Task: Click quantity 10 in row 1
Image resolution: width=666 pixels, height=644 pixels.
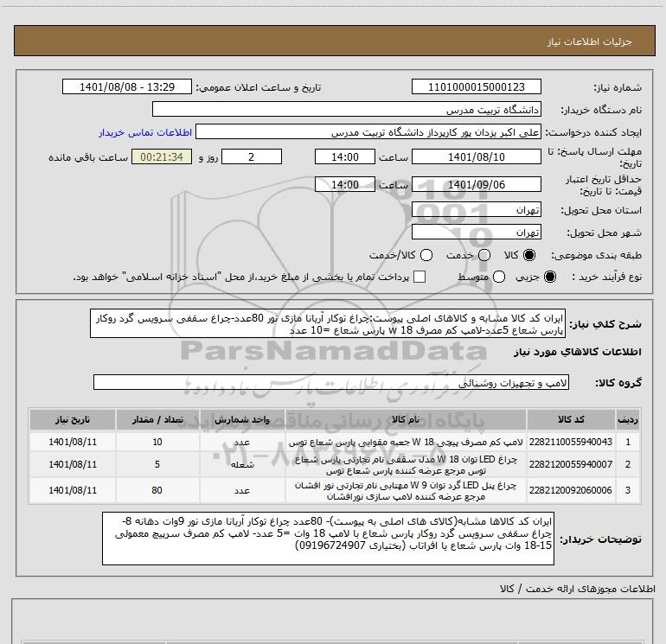Action: 157,442
